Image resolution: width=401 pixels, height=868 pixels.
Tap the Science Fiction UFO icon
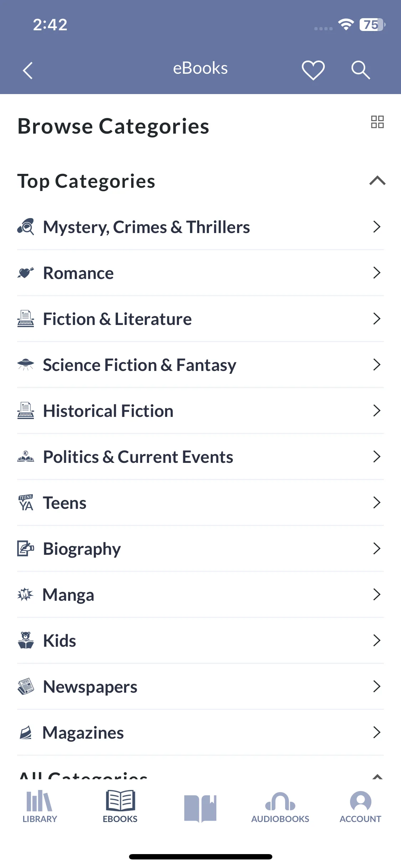[26, 365]
